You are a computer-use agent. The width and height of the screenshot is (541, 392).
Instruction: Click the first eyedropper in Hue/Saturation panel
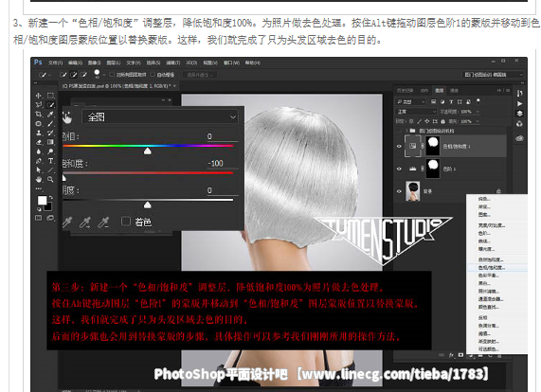coord(67,222)
